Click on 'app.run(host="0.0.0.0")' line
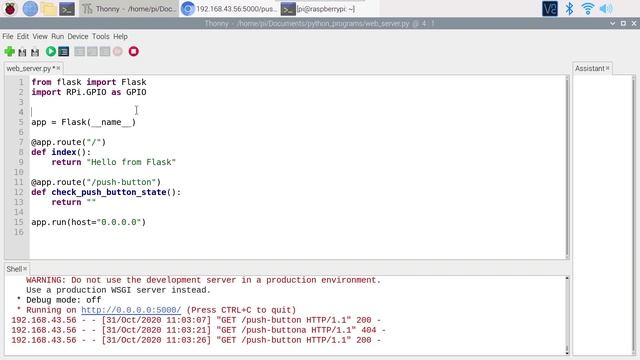This screenshot has width=640, height=360. (x=88, y=222)
